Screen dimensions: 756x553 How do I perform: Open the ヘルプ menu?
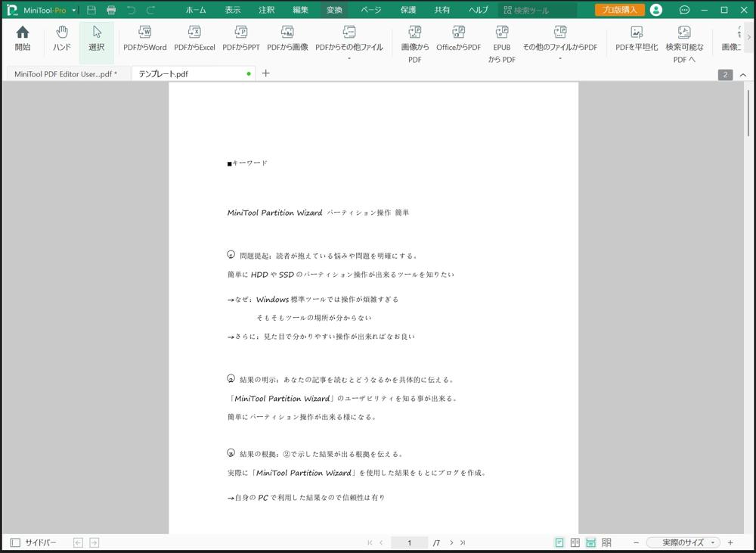(x=479, y=10)
